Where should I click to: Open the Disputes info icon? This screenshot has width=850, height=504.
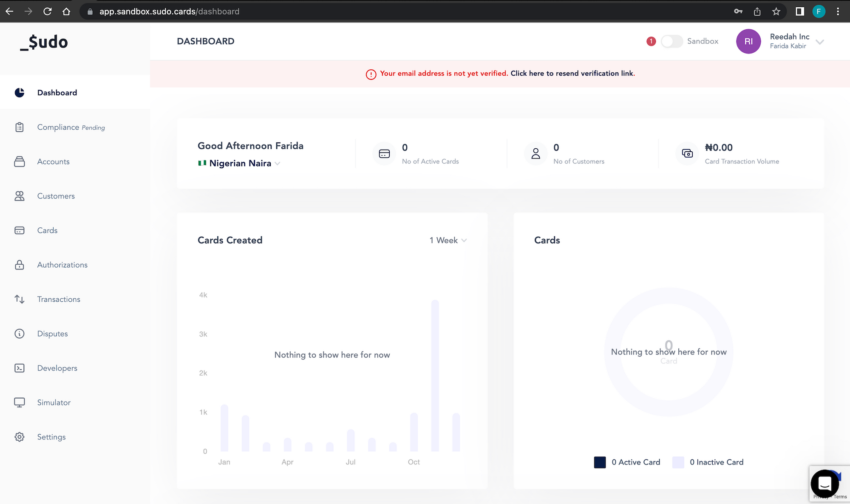tap(19, 333)
